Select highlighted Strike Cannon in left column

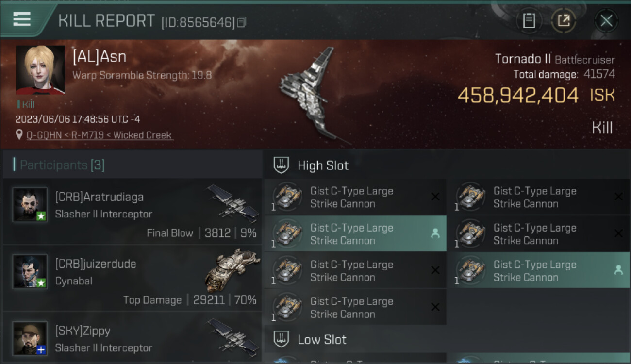[x=355, y=233]
